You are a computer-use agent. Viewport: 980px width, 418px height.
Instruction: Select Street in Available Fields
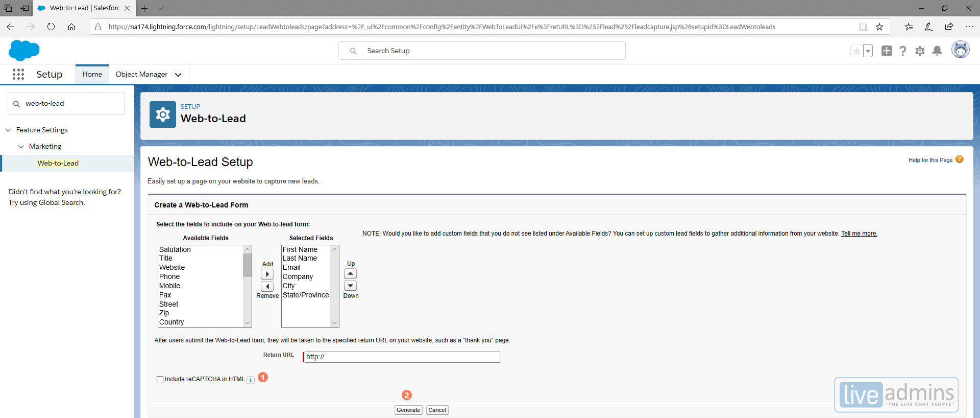[169, 304]
